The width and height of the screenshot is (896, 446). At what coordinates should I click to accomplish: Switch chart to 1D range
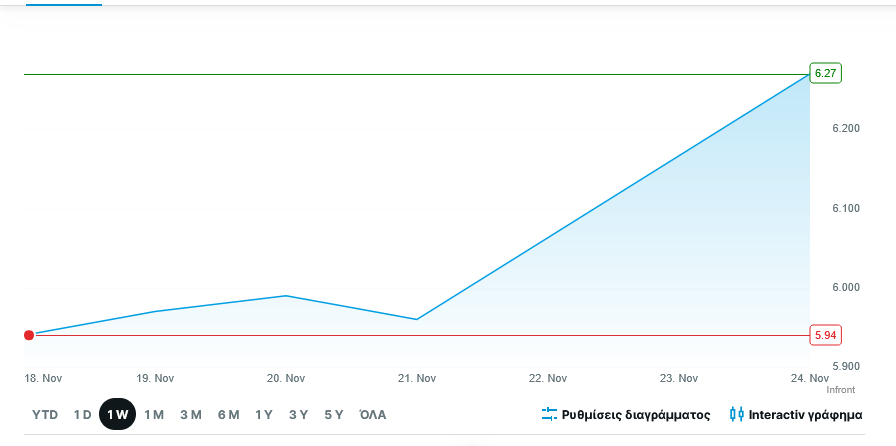click(82, 414)
